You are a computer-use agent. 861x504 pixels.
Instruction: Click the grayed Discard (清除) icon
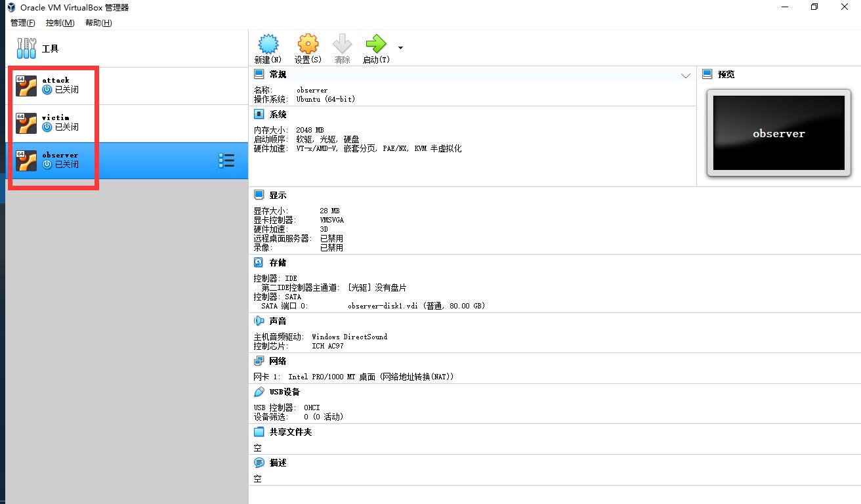(x=343, y=44)
